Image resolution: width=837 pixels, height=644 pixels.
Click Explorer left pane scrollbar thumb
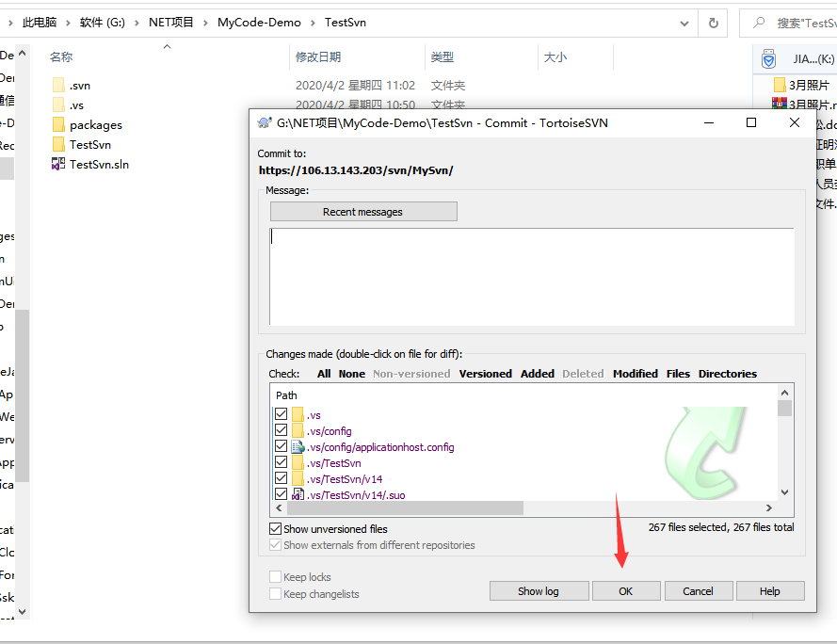click(x=22, y=395)
